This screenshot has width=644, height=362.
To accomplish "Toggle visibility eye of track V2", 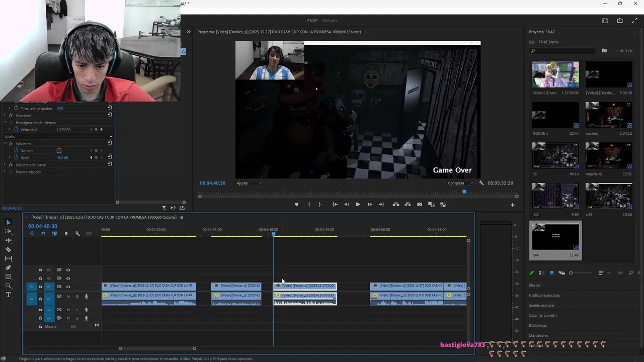I will pyautogui.click(x=68, y=278).
